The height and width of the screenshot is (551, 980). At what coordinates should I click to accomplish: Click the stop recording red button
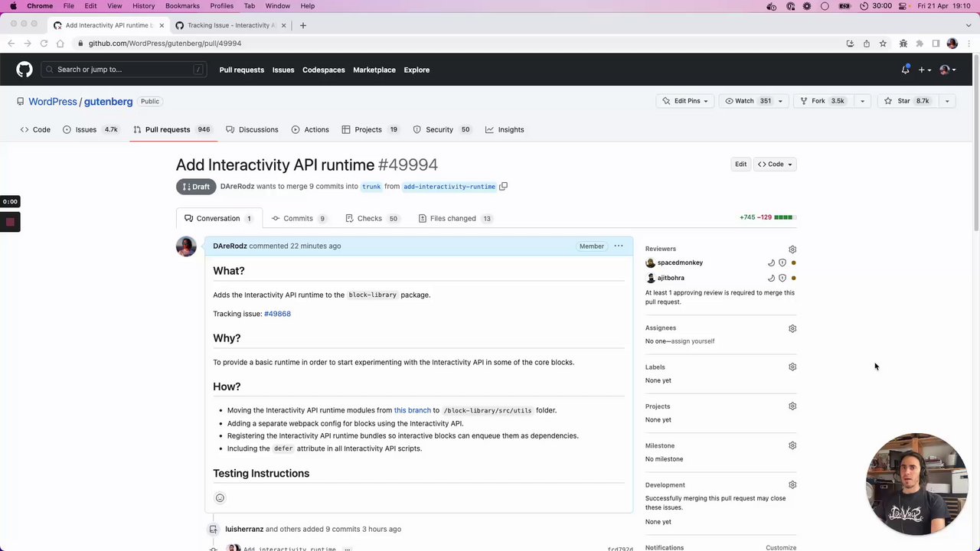(x=10, y=222)
